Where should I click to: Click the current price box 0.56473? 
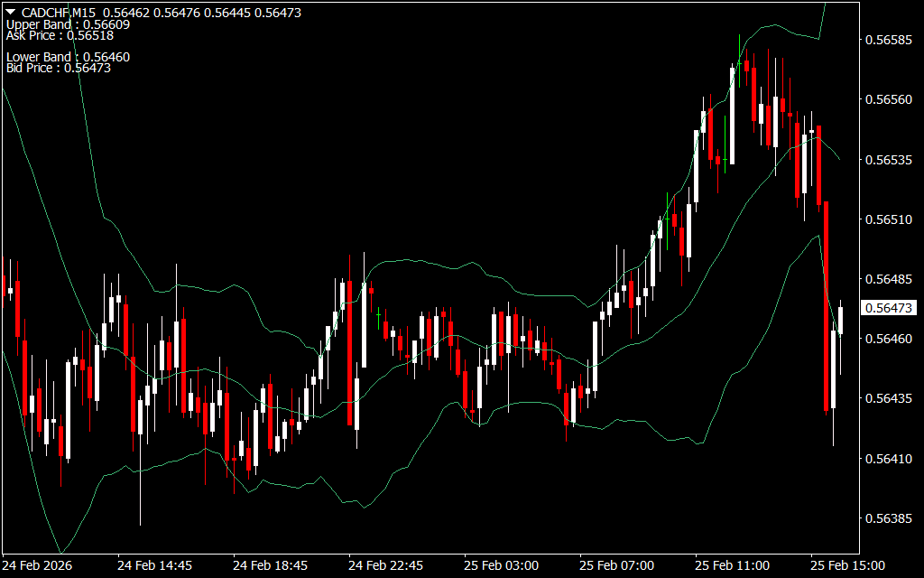(889, 308)
